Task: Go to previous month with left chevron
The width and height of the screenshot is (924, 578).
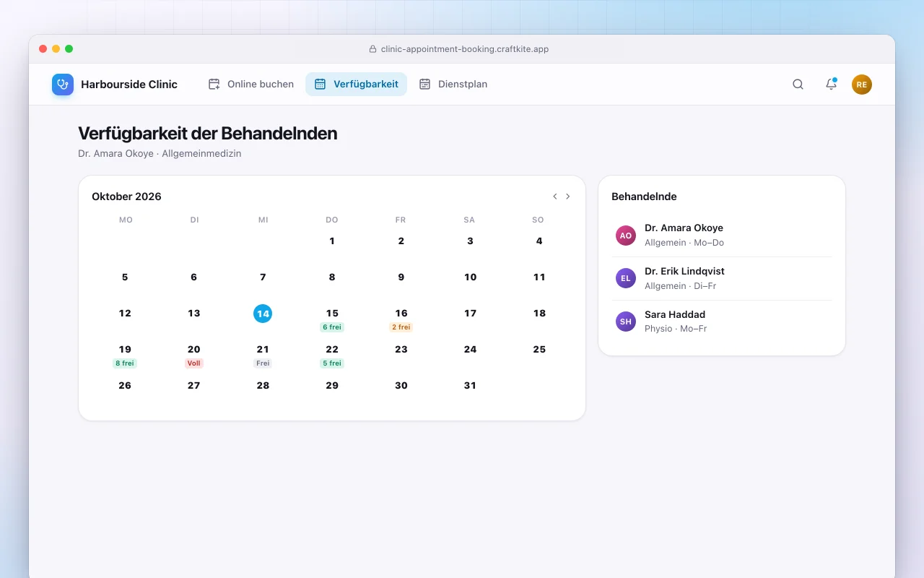Action: [555, 197]
